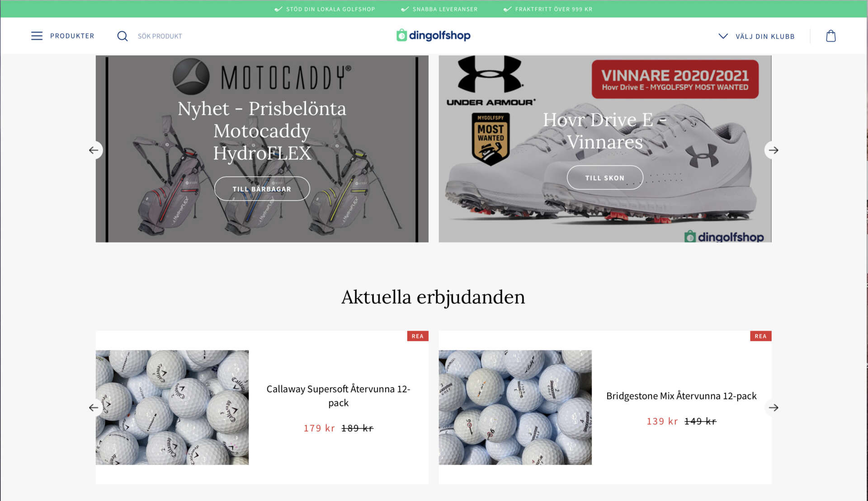Click the REA badge on Bridgestone offer
Image resolution: width=868 pixels, height=501 pixels.
tap(760, 336)
